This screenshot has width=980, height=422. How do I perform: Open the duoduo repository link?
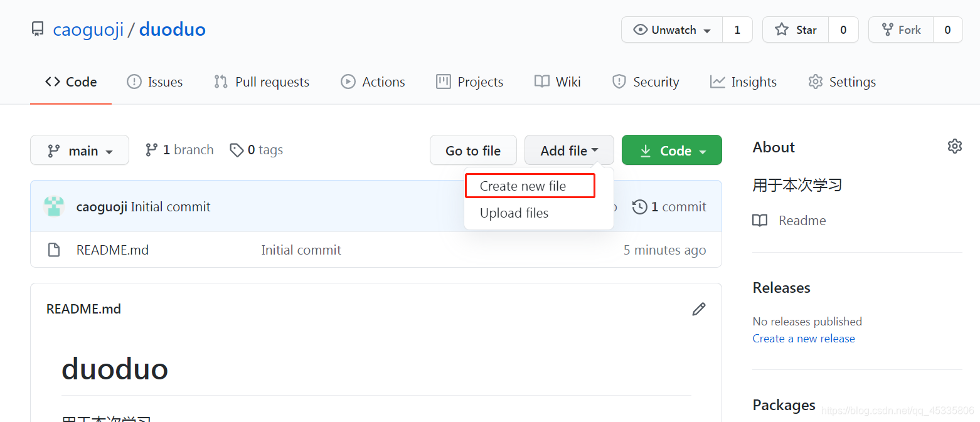tap(172, 29)
